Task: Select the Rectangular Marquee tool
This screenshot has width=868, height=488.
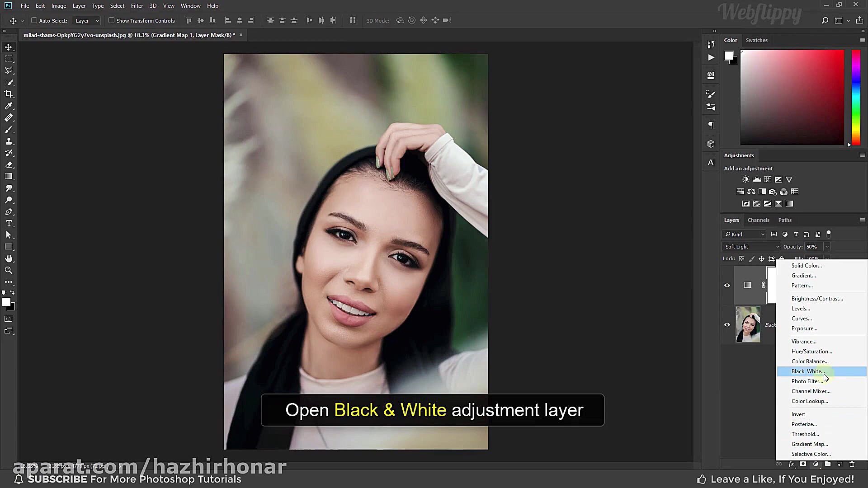Action: [9, 59]
